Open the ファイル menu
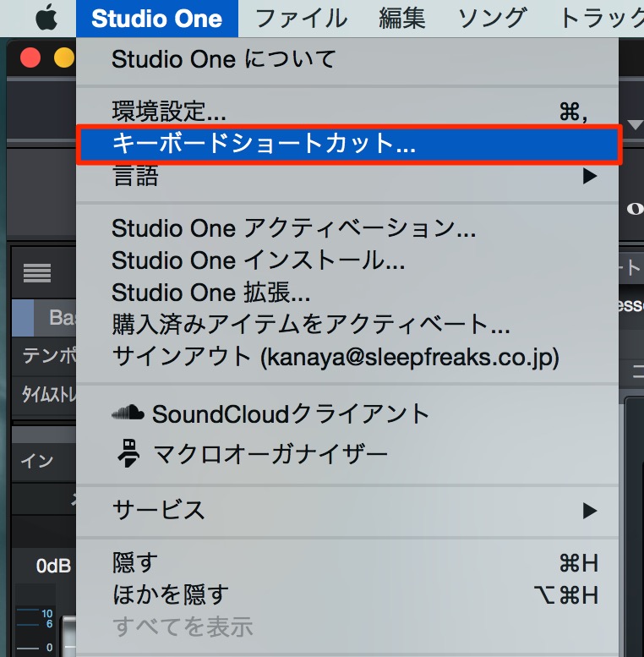The image size is (644, 657). tap(301, 19)
